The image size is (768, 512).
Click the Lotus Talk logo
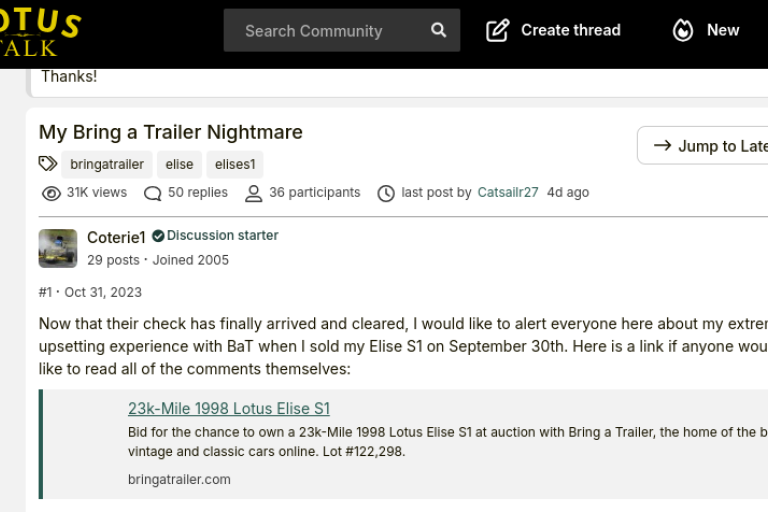39,32
